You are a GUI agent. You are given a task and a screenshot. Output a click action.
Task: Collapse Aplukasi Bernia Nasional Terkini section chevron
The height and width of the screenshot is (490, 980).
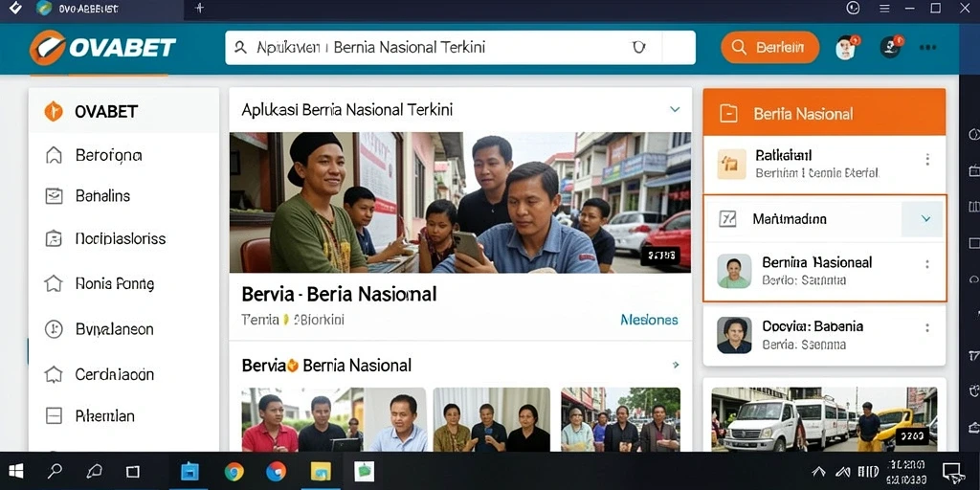[675, 109]
